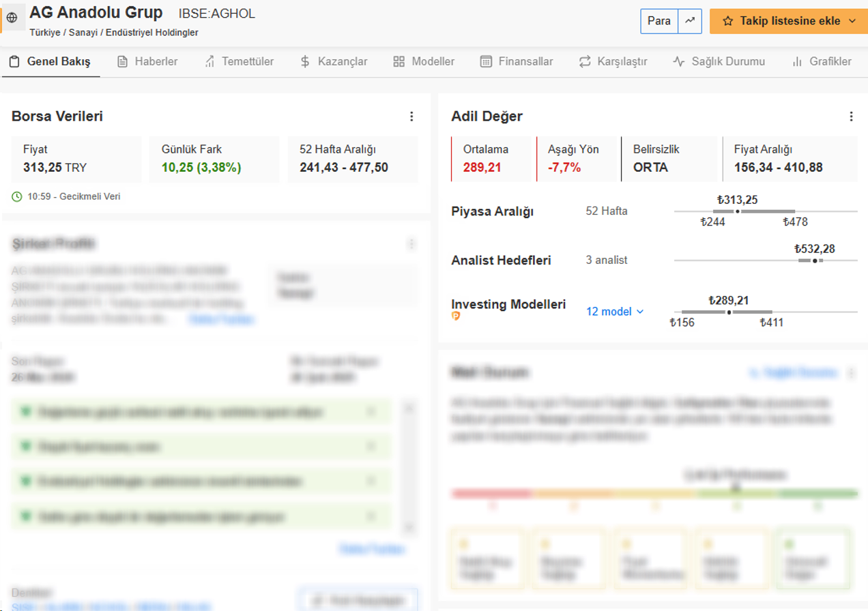Click the Analist Hedefleri ₺532,28 range marker
The height and width of the screenshot is (611, 868).
tap(815, 260)
